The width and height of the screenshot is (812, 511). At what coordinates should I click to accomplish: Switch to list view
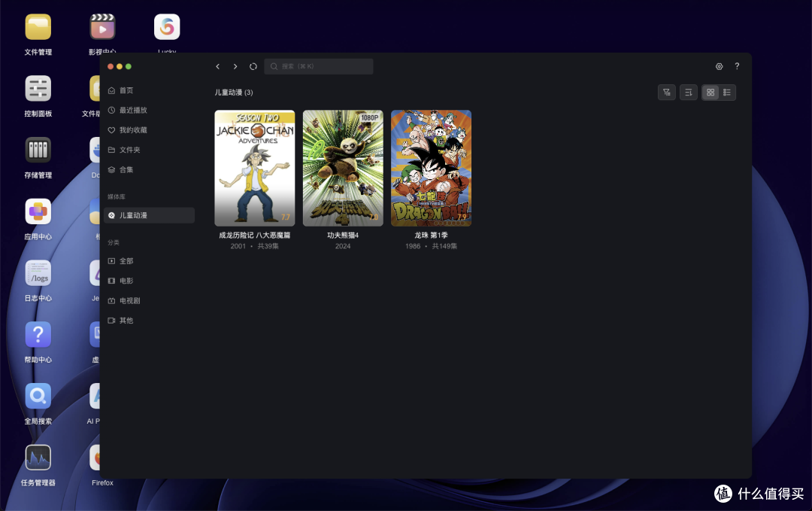(x=727, y=93)
